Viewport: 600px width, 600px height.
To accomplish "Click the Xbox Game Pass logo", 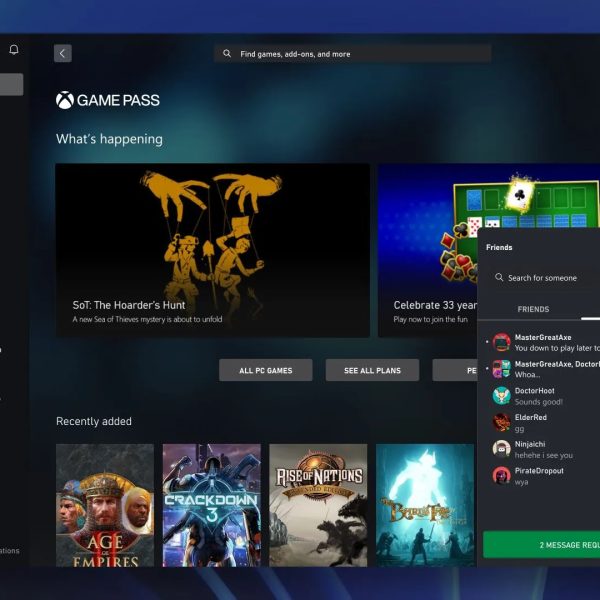I will coord(108,100).
